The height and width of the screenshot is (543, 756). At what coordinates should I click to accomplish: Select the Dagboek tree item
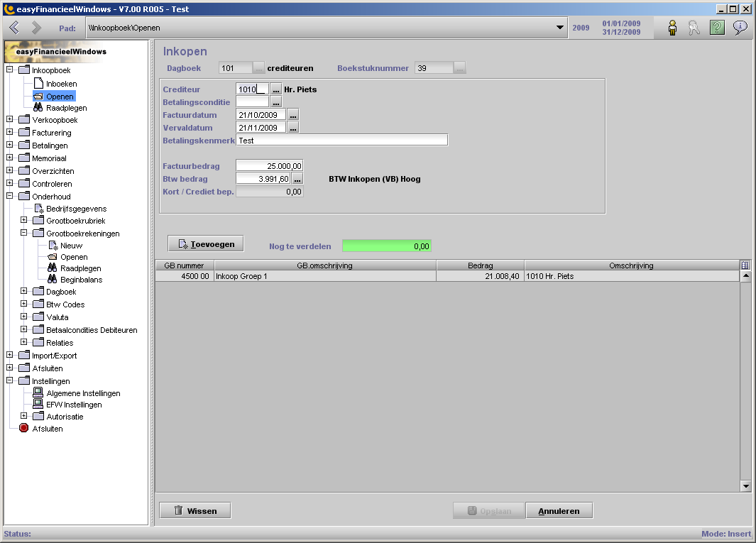click(61, 292)
